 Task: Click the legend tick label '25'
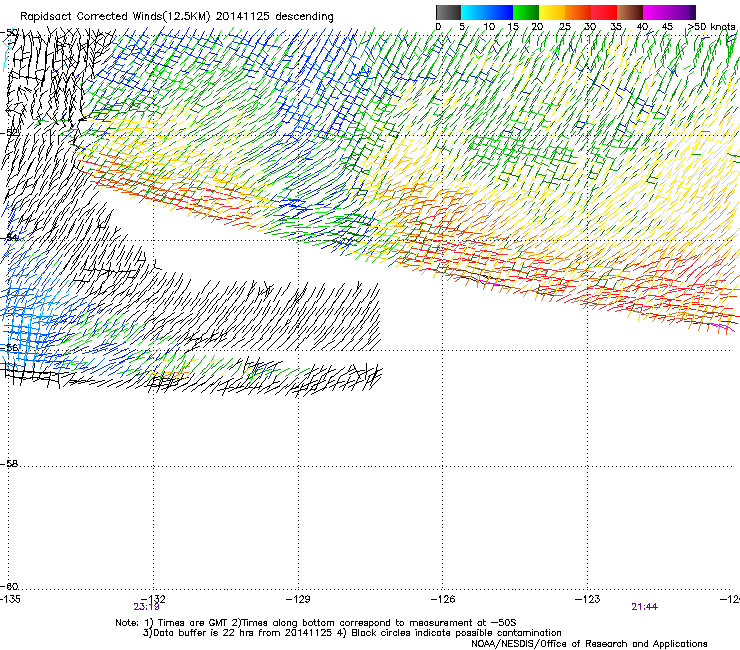point(565,27)
